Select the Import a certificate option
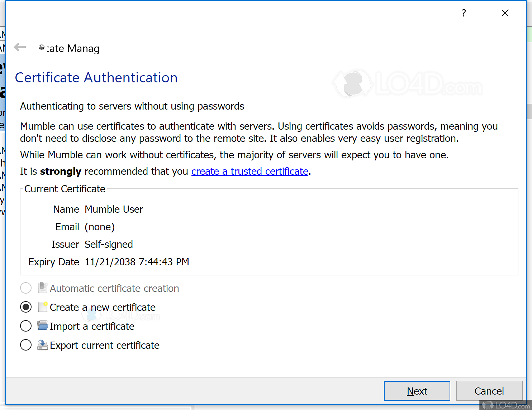The width and height of the screenshot is (532, 410). [x=25, y=326]
